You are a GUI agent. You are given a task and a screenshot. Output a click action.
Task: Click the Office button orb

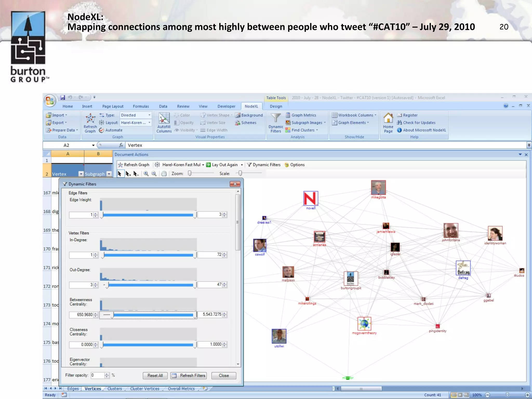click(x=50, y=101)
